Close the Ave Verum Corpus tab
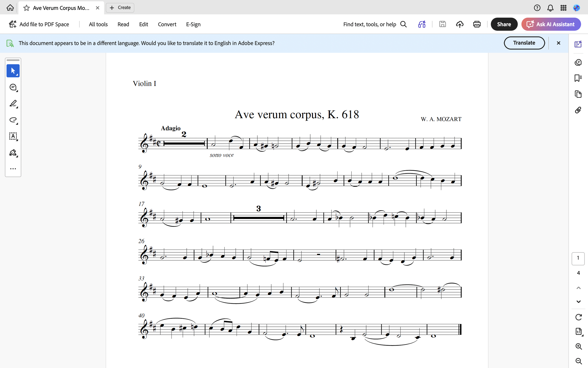 97,8
